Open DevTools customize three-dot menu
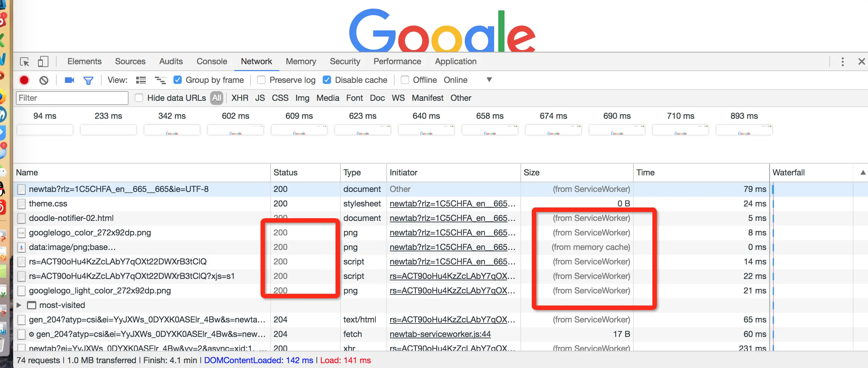 (843, 62)
